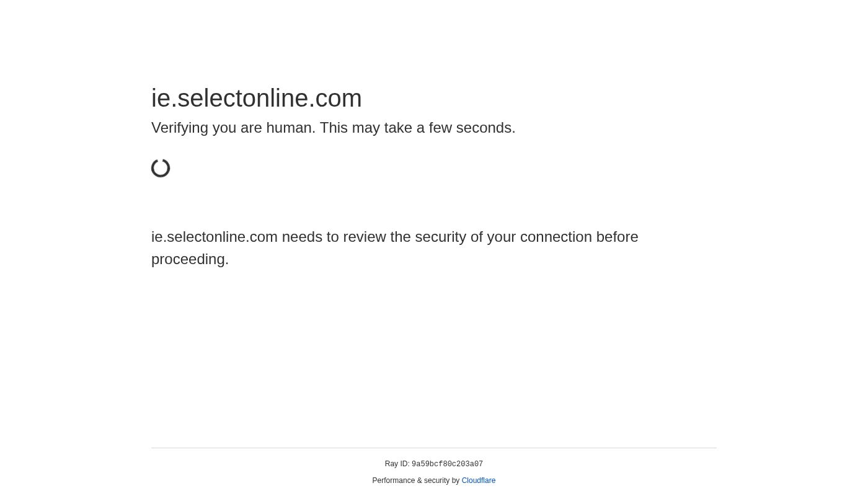Click the word "Verifying" in the subheading
The width and height of the screenshot is (868, 496).
click(x=180, y=128)
